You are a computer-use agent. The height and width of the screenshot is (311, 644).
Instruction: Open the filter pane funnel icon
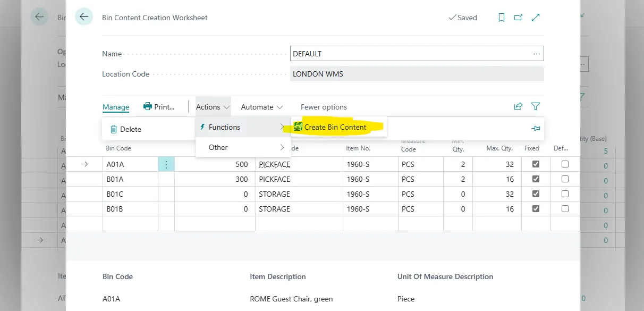(536, 106)
